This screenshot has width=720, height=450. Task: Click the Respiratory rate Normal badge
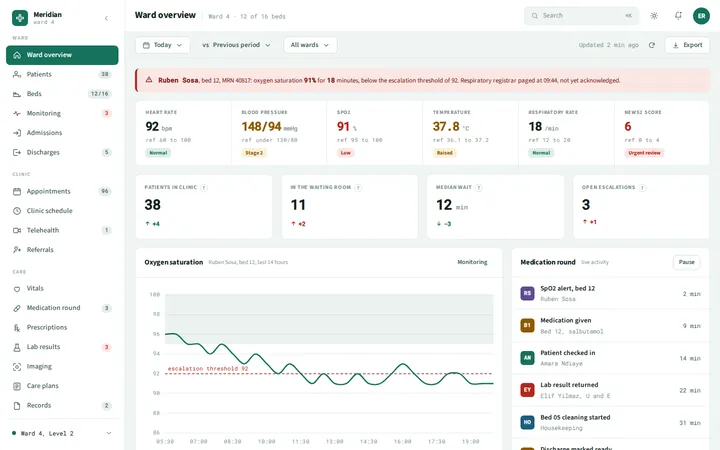coord(541,153)
